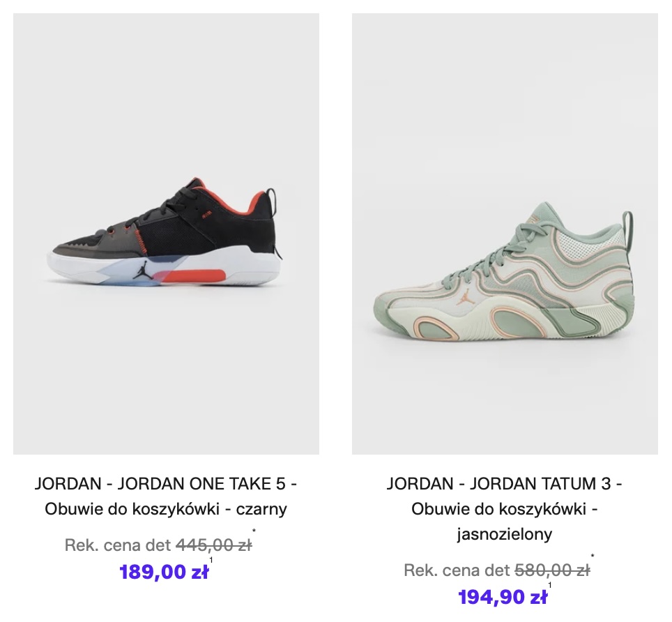
Task: Click the crossed-out 580,00 zł price
Action: [x=552, y=570]
